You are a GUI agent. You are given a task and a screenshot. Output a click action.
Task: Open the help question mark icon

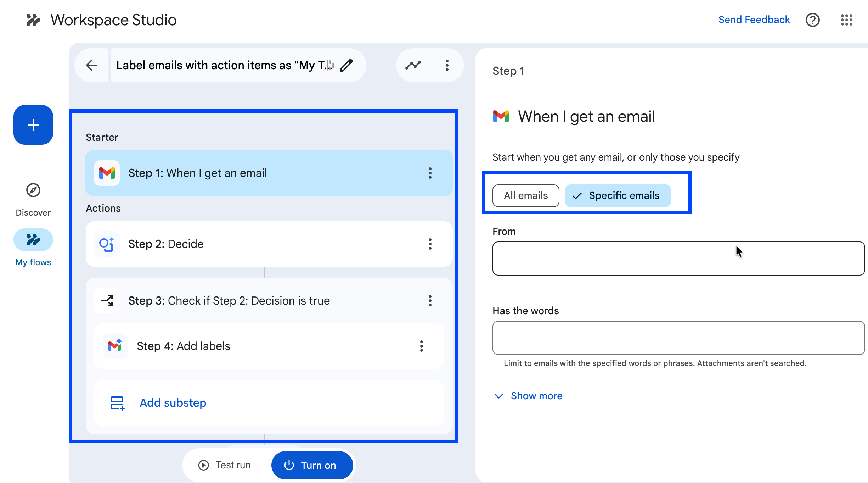point(812,20)
